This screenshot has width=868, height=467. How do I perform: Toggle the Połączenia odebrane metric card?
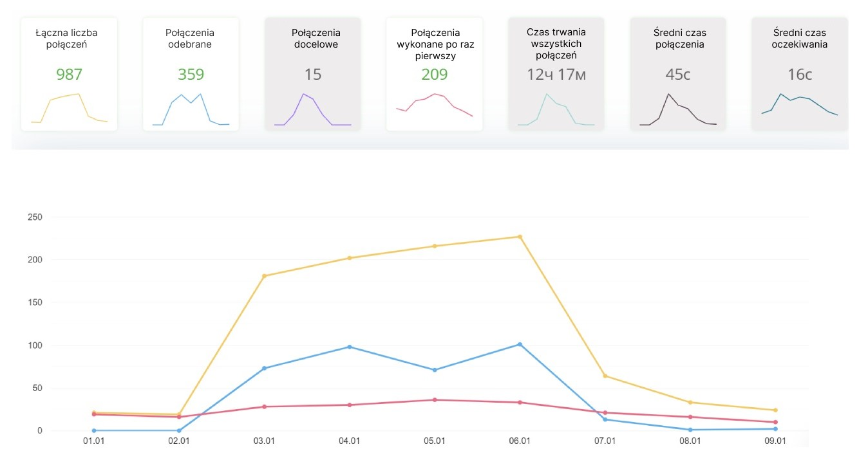(x=191, y=74)
